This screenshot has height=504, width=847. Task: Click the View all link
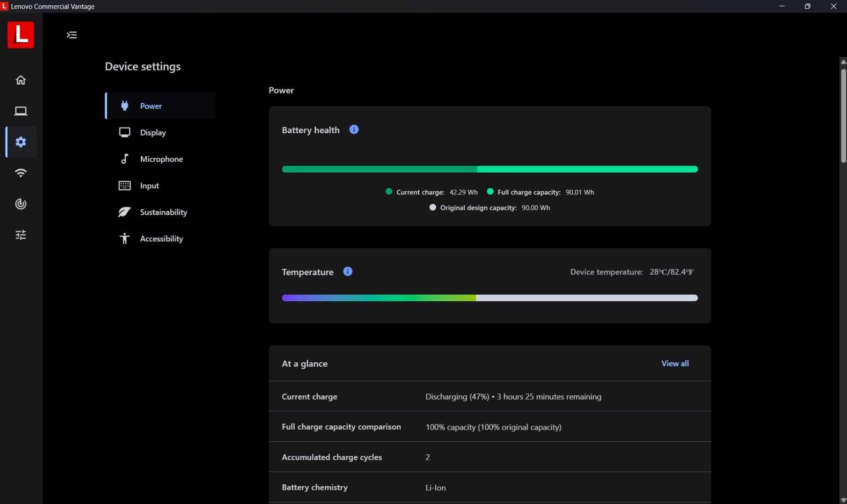point(675,363)
